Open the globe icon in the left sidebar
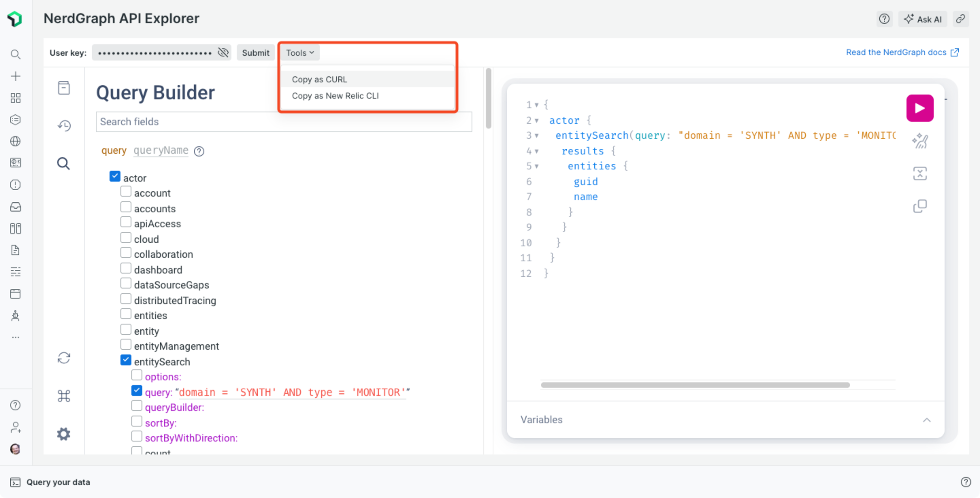 click(x=15, y=142)
